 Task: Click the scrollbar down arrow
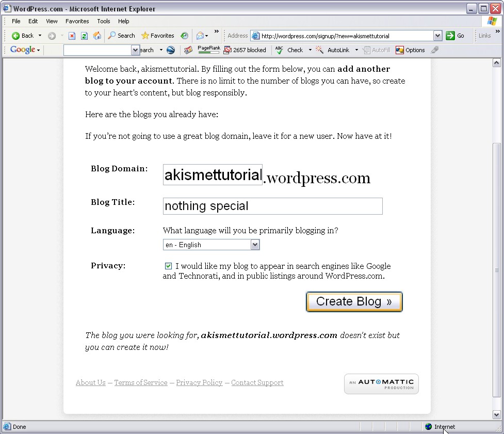tap(497, 415)
